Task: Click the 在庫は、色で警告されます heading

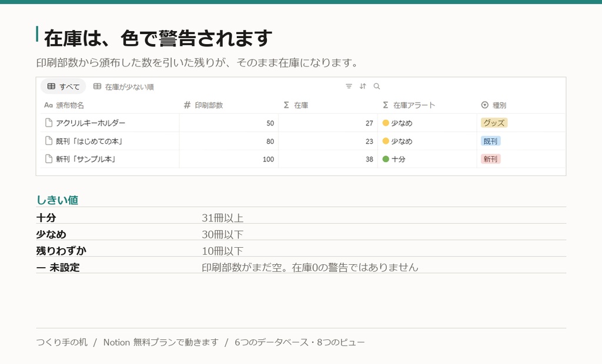Action: 158,38
